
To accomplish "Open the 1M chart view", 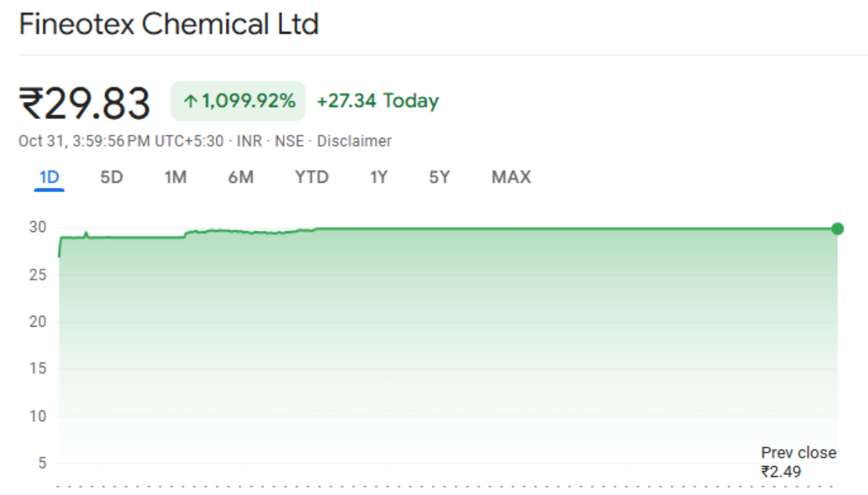I will 175,176.
